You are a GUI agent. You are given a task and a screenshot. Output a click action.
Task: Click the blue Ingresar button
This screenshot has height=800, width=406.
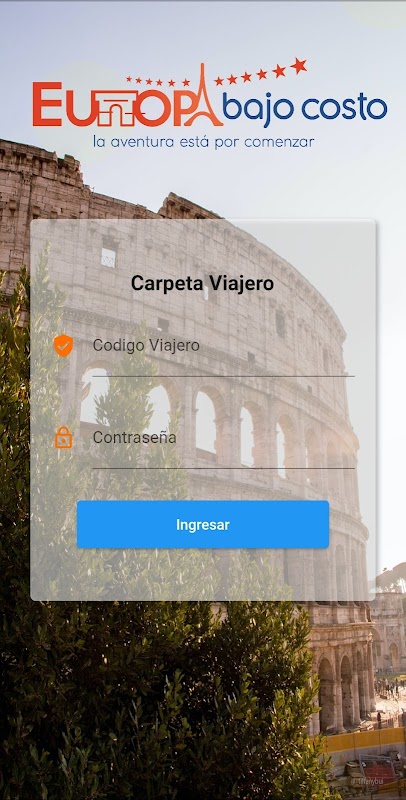(202, 524)
